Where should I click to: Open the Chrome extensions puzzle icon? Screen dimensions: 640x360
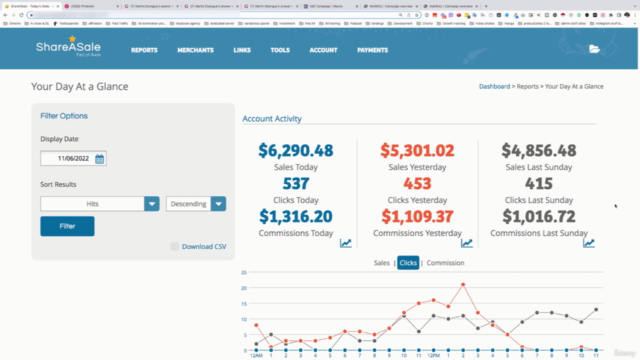(x=611, y=15)
